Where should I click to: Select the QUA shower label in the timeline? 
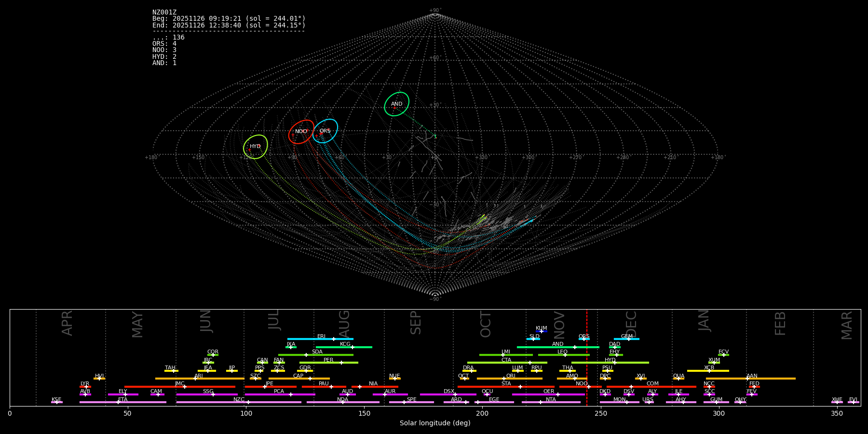(678, 376)
